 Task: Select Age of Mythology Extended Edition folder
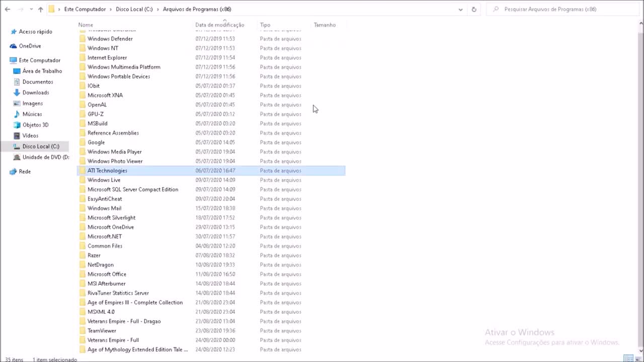pyautogui.click(x=138, y=349)
